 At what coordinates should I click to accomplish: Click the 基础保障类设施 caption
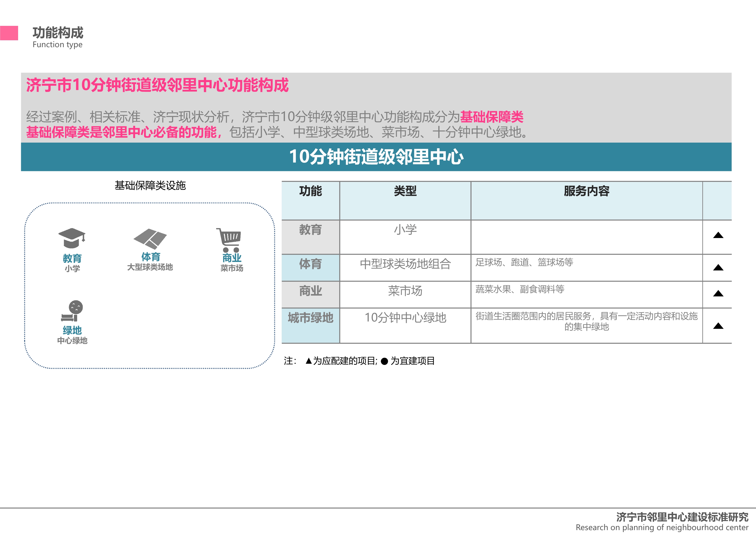[x=150, y=185]
